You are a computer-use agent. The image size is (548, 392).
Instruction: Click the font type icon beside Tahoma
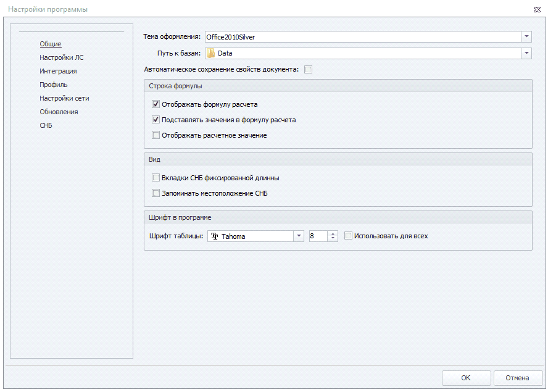tap(215, 236)
